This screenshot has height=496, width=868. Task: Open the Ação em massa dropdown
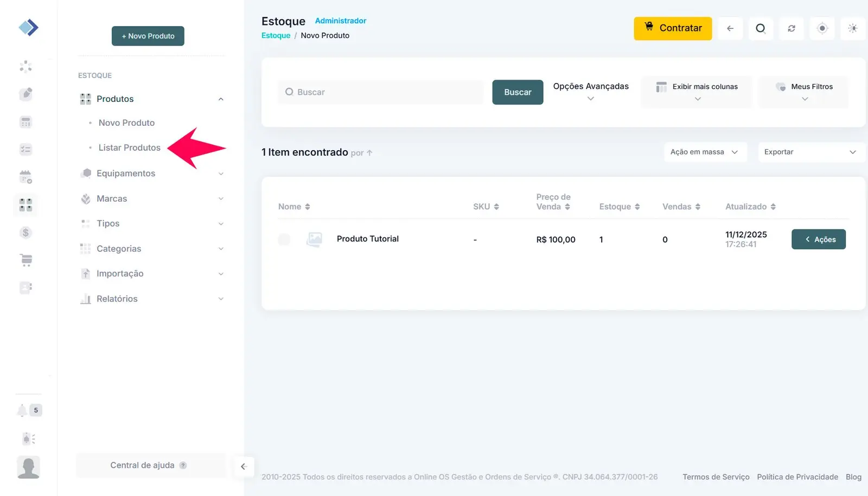coord(705,152)
